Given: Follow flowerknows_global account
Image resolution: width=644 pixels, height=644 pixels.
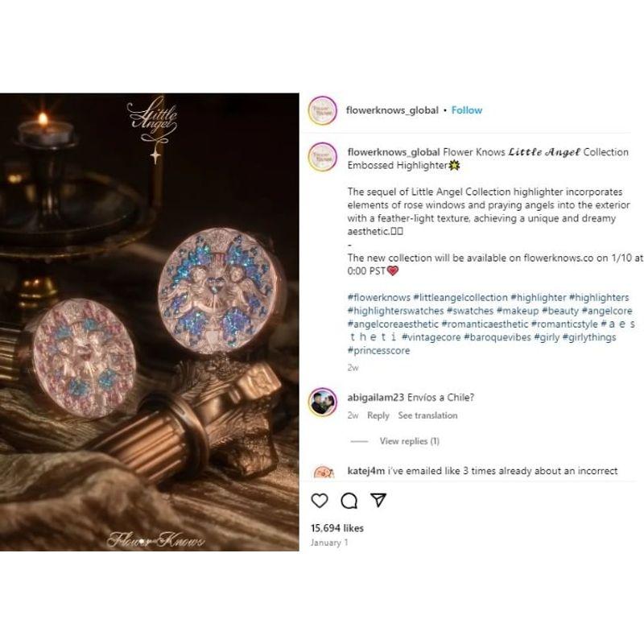Looking at the screenshot, I should [x=467, y=110].
